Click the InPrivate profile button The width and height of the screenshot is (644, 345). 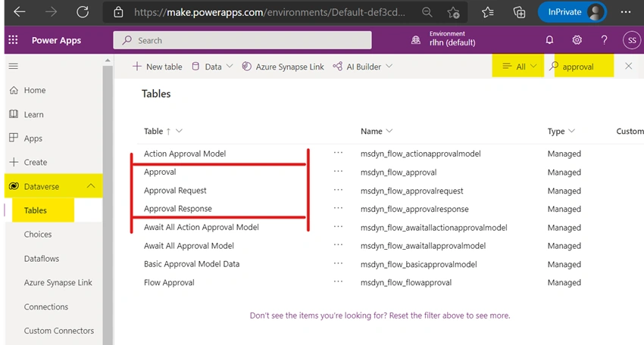point(572,12)
